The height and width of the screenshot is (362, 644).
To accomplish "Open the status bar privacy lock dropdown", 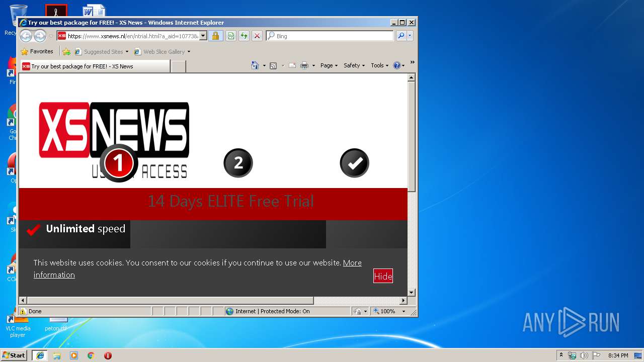I will point(360,311).
